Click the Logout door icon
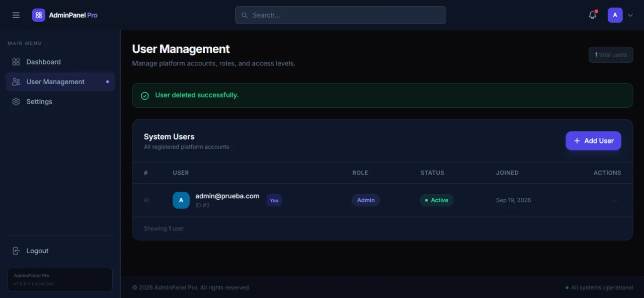 point(16,251)
